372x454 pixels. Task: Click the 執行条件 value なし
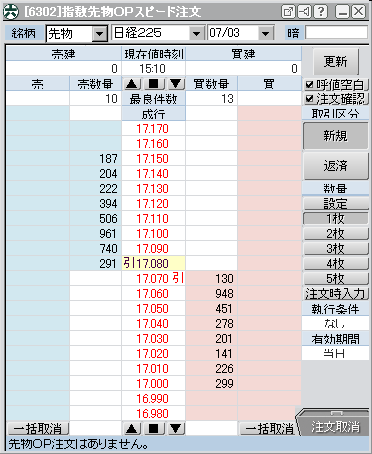[x=335, y=323]
